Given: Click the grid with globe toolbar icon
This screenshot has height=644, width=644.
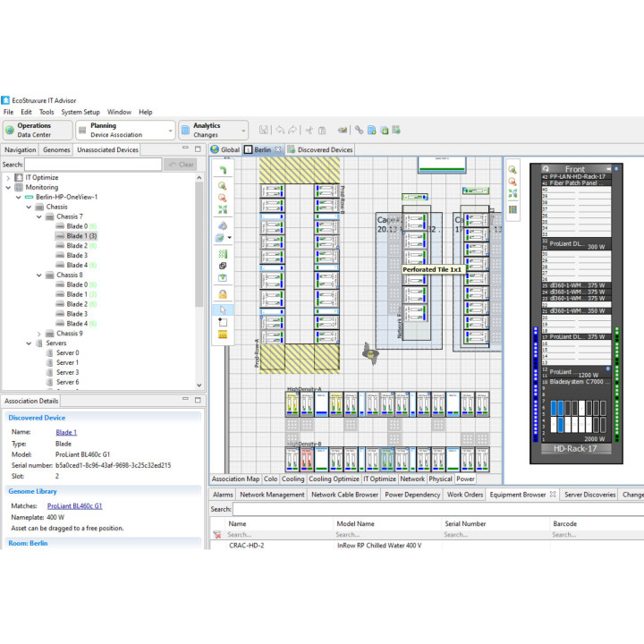Looking at the screenshot, I should pos(396,131).
